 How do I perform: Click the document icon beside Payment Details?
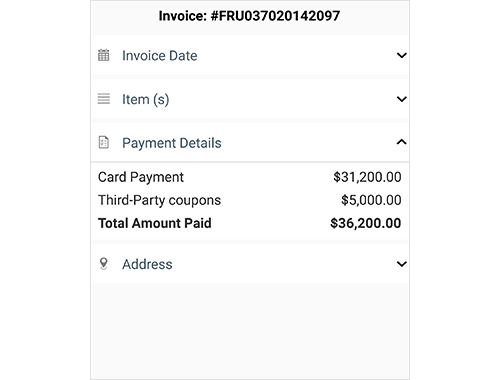104,142
